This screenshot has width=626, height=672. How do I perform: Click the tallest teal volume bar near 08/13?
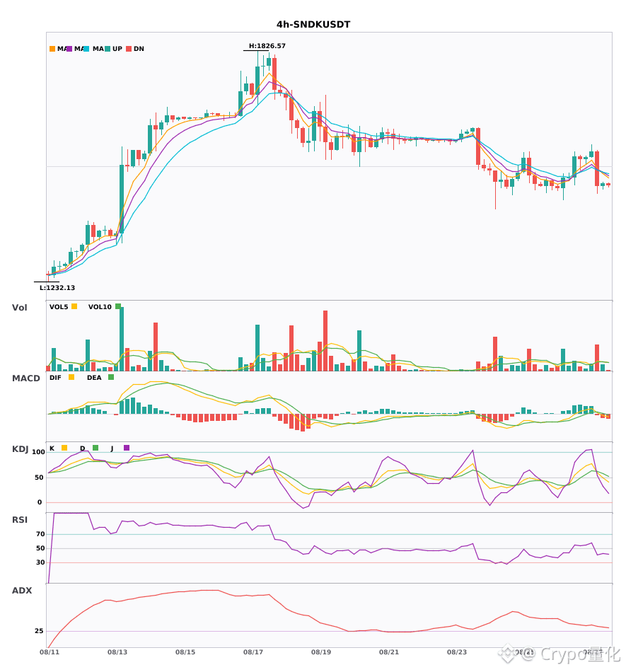[x=122, y=339]
